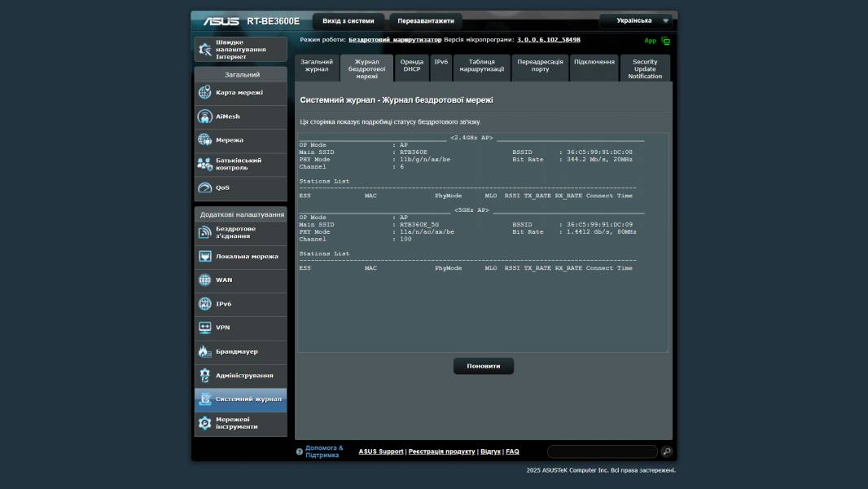Click the Network Map globe icon
868x489 pixels.
[205, 92]
